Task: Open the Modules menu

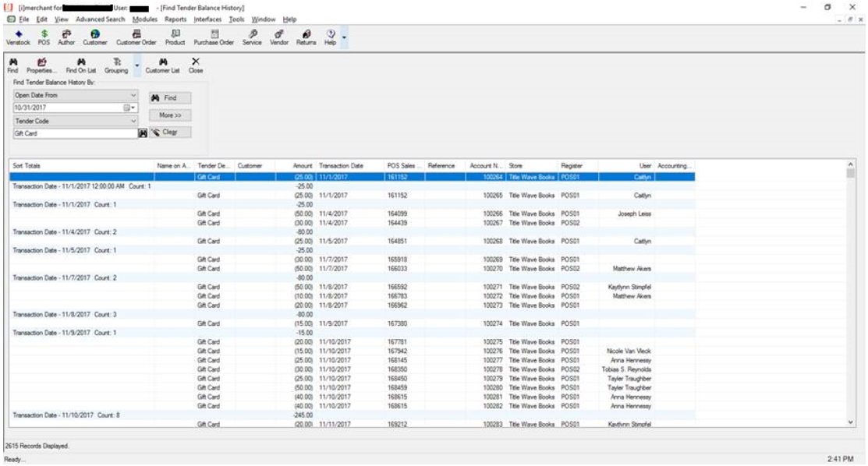Action: pos(144,19)
